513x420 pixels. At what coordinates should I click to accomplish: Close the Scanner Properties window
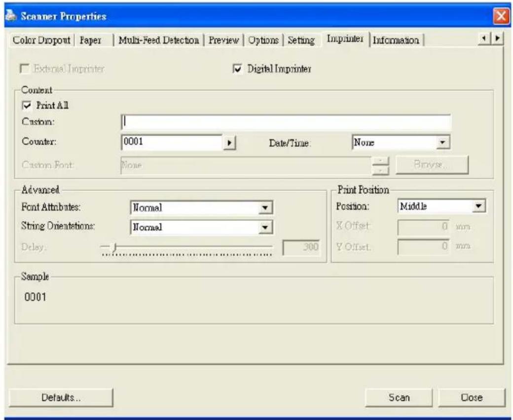coord(501,16)
